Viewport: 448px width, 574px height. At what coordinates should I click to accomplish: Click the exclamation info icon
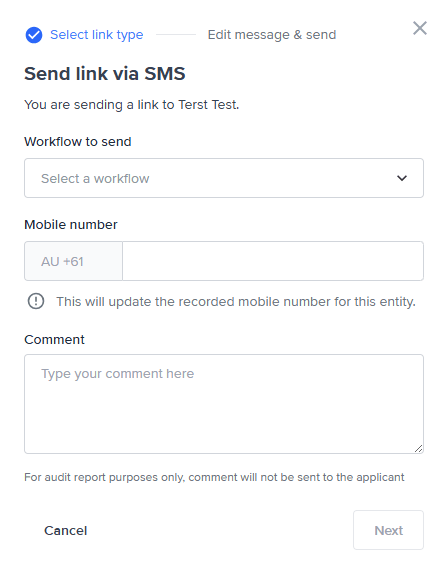point(36,301)
